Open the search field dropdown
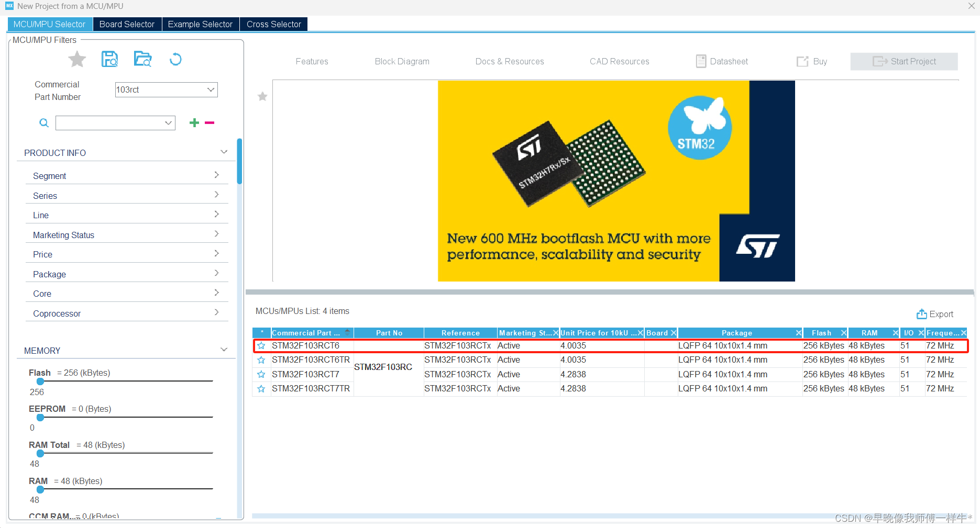Screen dimensions: 980x528 [x=168, y=123]
